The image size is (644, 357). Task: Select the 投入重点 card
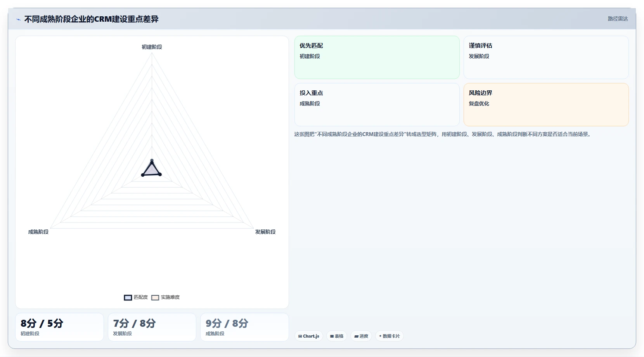[x=377, y=105]
